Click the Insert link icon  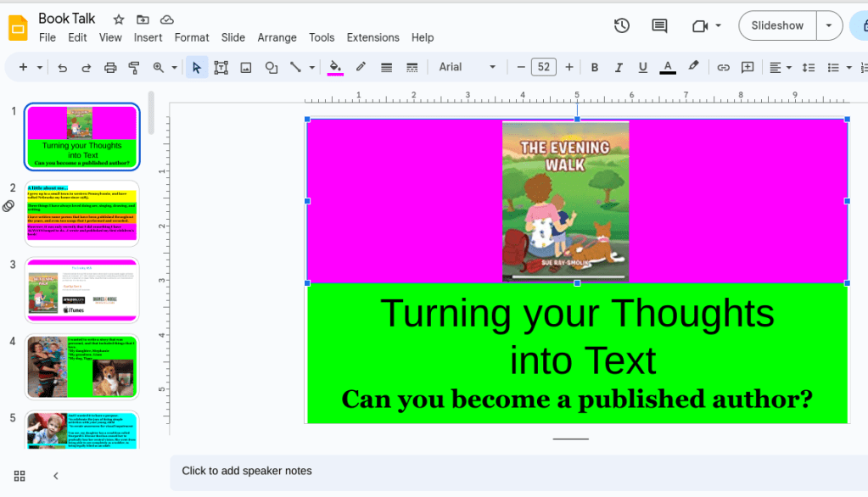point(723,68)
